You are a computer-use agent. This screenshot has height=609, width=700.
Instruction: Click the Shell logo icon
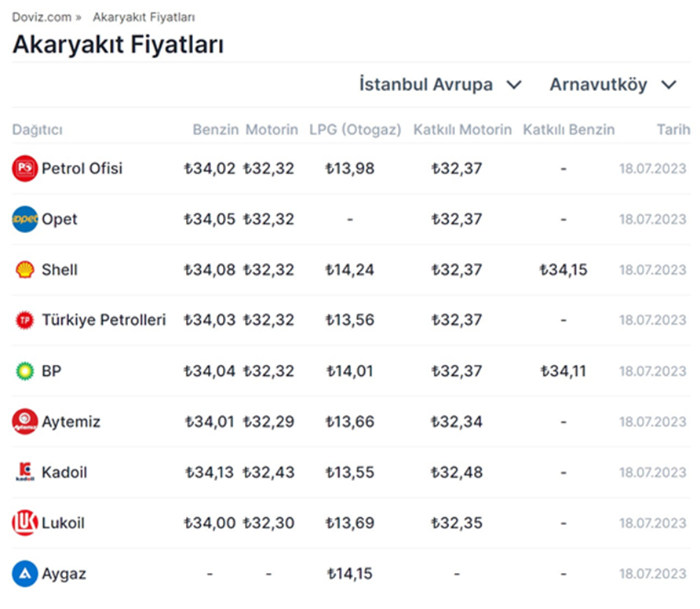pos(25,270)
